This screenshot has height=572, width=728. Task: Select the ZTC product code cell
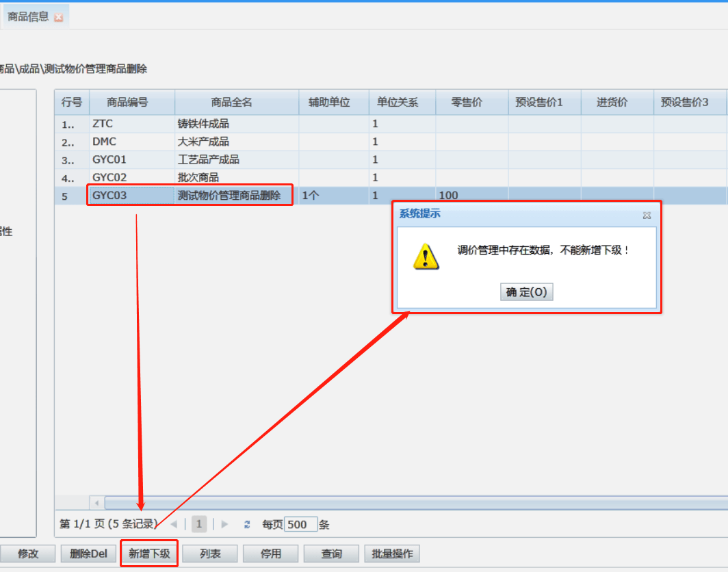pos(132,124)
